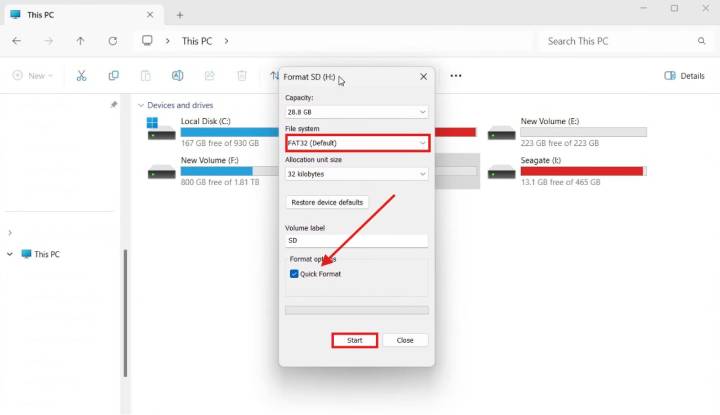Click the Forward navigation arrow
Image resolution: width=720 pixels, height=415 pixels.
point(48,41)
